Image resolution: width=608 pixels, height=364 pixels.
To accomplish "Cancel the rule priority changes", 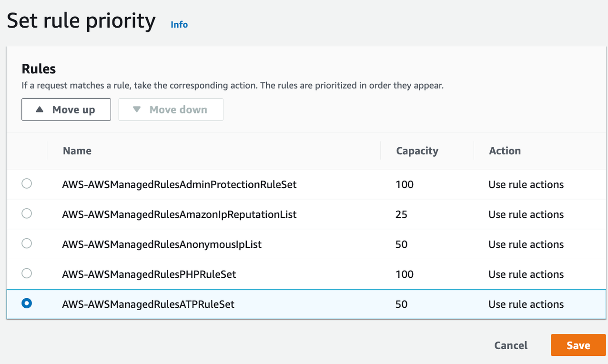I will (511, 345).
